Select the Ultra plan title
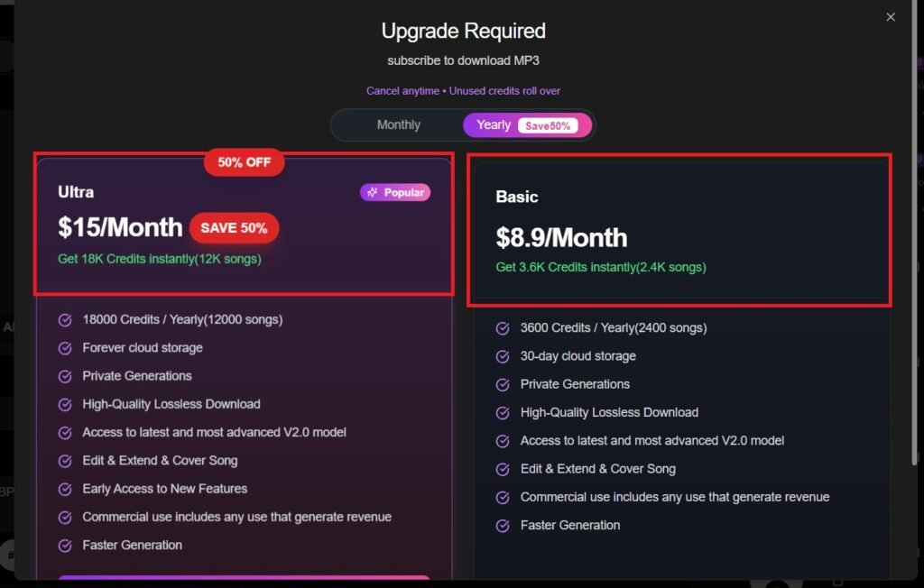The height and width of the screenshot is (588, 924). (x=76, y=192)
